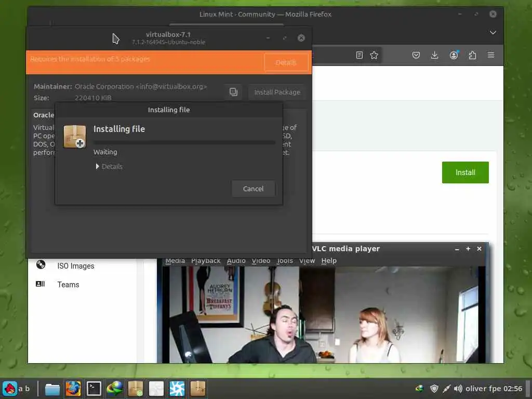The width and height of the screenshot is (532, 399).
Task: Open the VLC Audio menu
Action: pos(236,261)
